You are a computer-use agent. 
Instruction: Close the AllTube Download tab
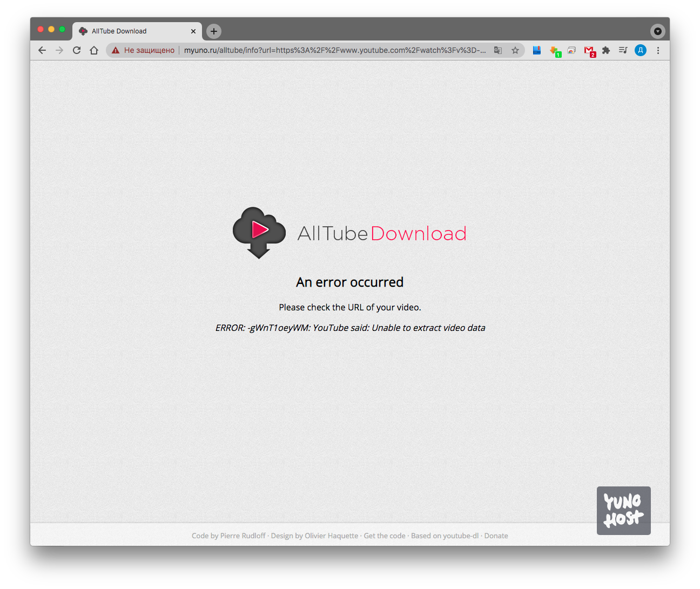point(193,31)
